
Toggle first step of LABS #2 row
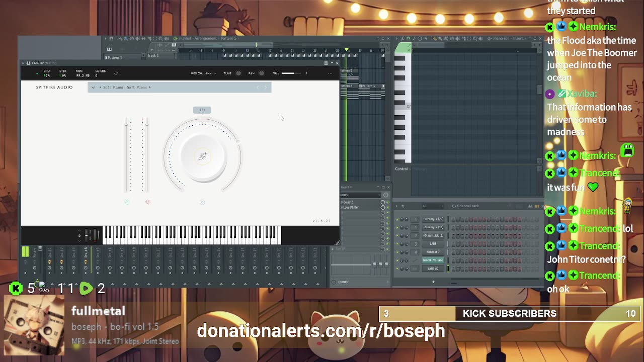tap(454, 268)
